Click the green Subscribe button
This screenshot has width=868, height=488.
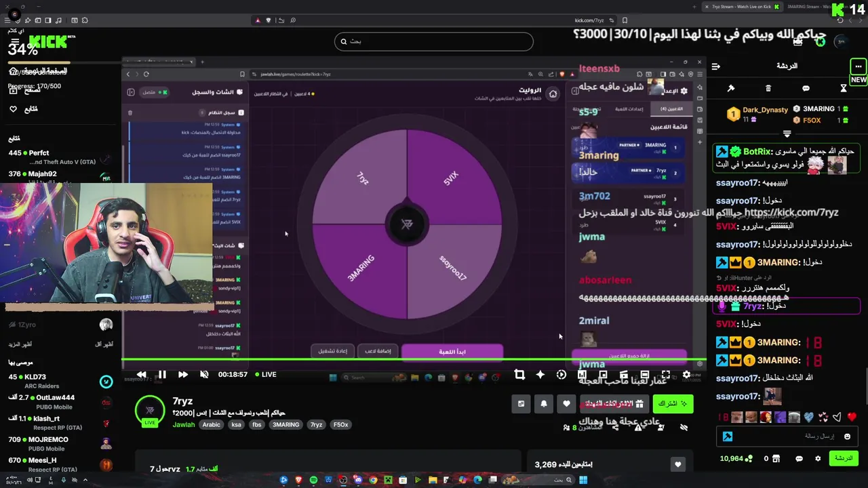point(673,404)
